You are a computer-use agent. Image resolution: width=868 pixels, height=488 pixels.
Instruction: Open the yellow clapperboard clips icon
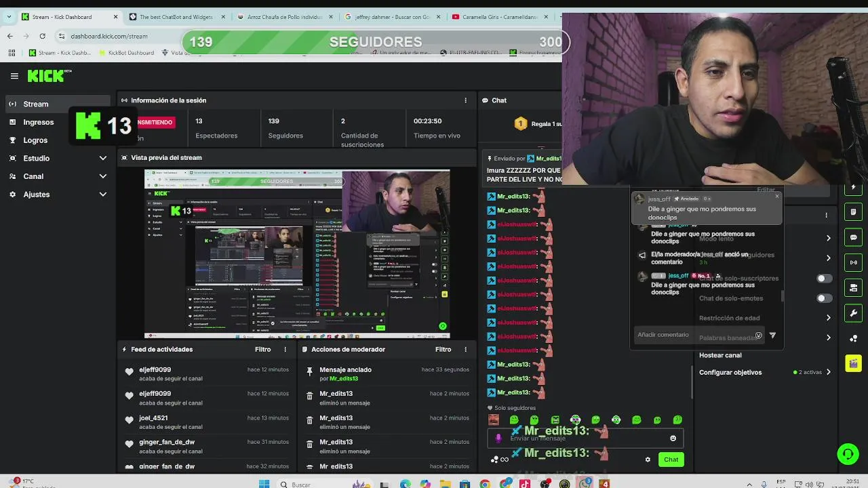click(x=853, y=363)
